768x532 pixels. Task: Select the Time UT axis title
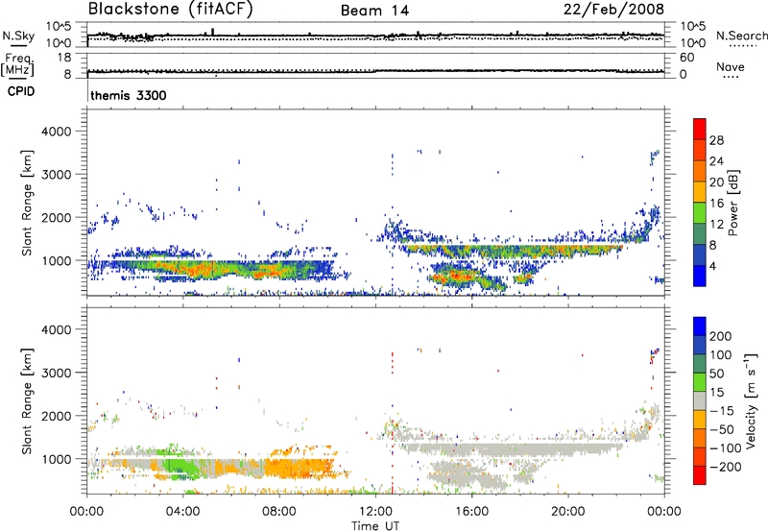[x=375, y=526]
